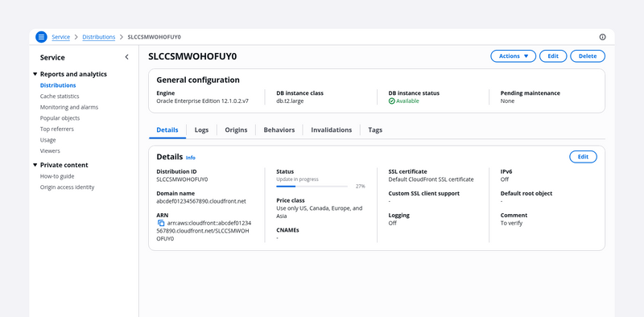Go to the Invalidations tab
This screenshot has width=644, height=317.
[x=332, y=130]
